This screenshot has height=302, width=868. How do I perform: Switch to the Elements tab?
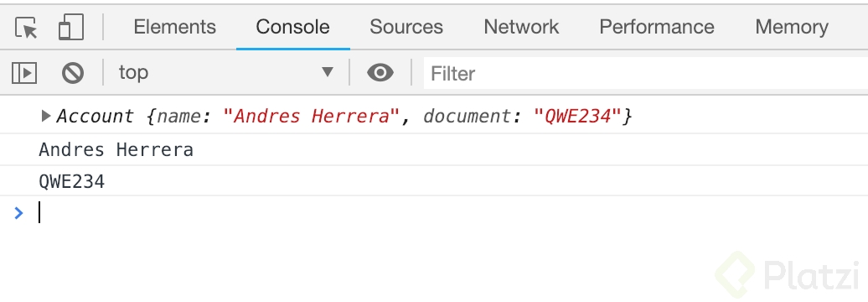pos(175,27)
